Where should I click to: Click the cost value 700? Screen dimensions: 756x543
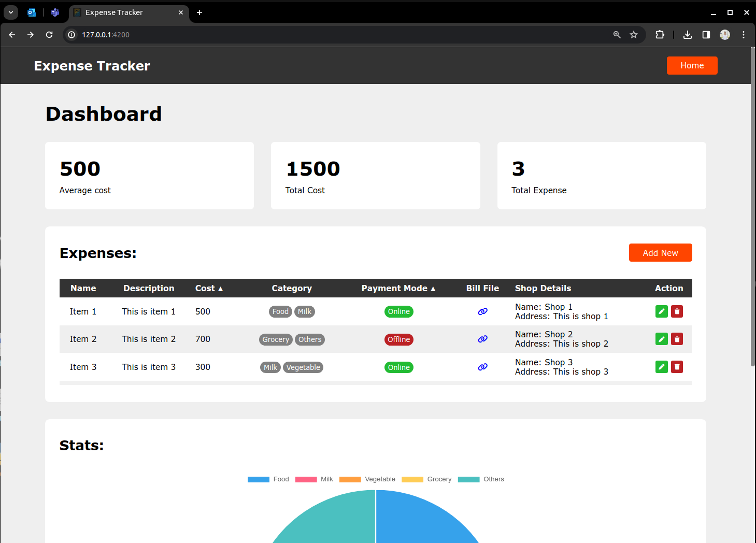203,339
